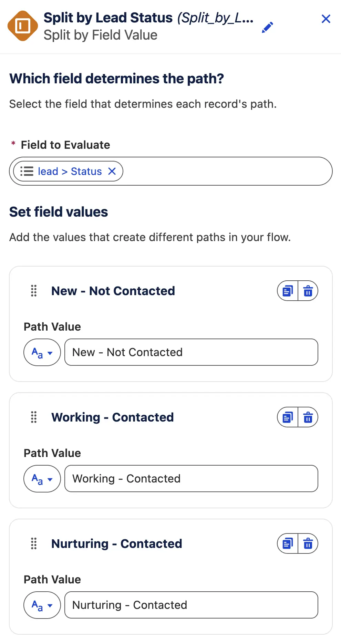Screen dimensions: 341x644
Task: Open data type dropdown for Working - Contacted
Action: click(42, 479)
